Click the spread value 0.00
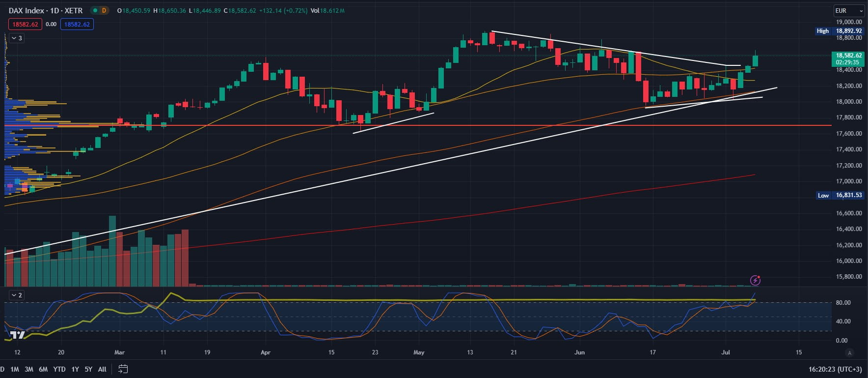Image resolution: width=868 pixels, height=378 pixels. (51, 24)
